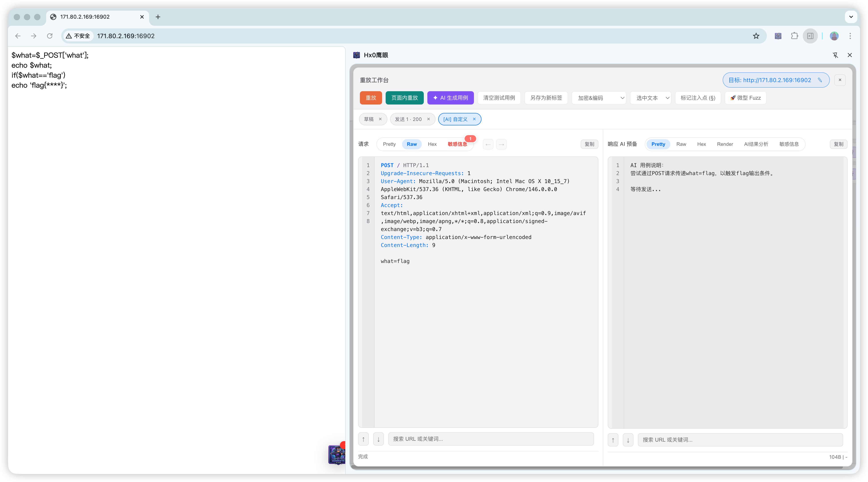The image size is (868, 482).
Task: Open the 敏感信息 request tab
Action: (x=457, y=144)
